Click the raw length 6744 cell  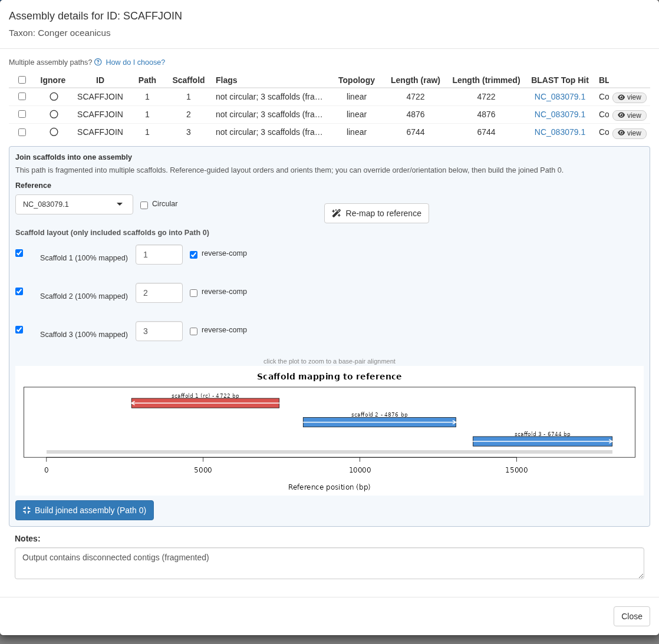coord(415,132)
